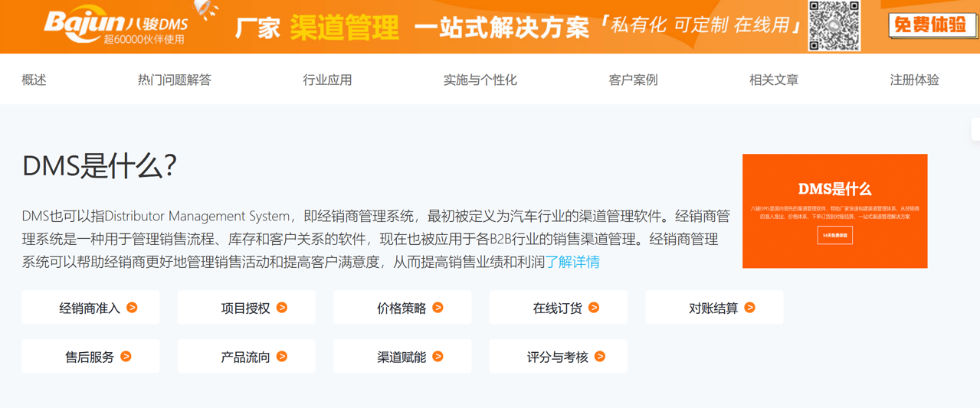Open 注册体验 in the navigation bar

point(914,80)
